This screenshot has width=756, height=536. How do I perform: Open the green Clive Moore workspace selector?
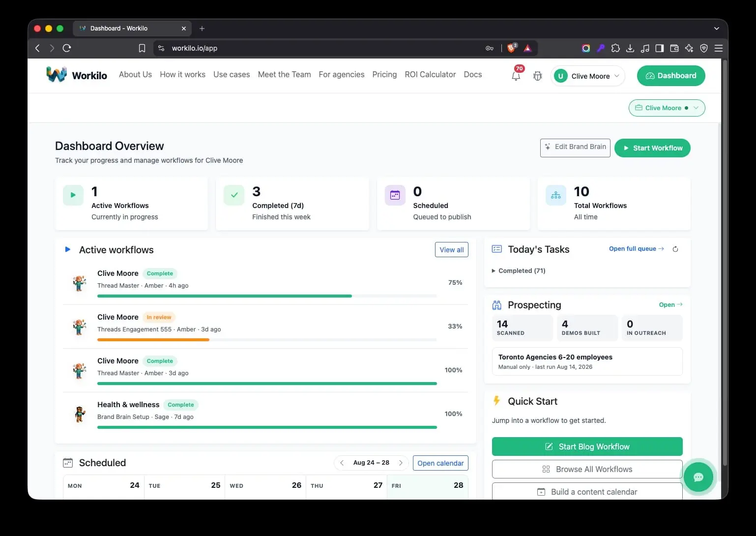click(x=667, y=108)
